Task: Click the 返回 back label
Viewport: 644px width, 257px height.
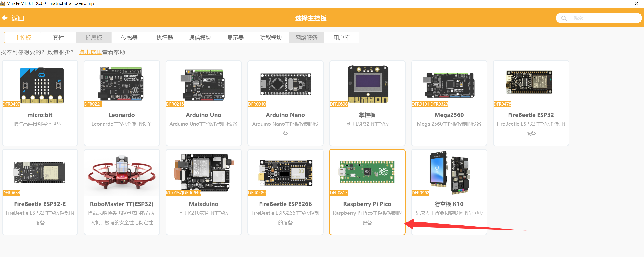Action: [x=18, y=18]
